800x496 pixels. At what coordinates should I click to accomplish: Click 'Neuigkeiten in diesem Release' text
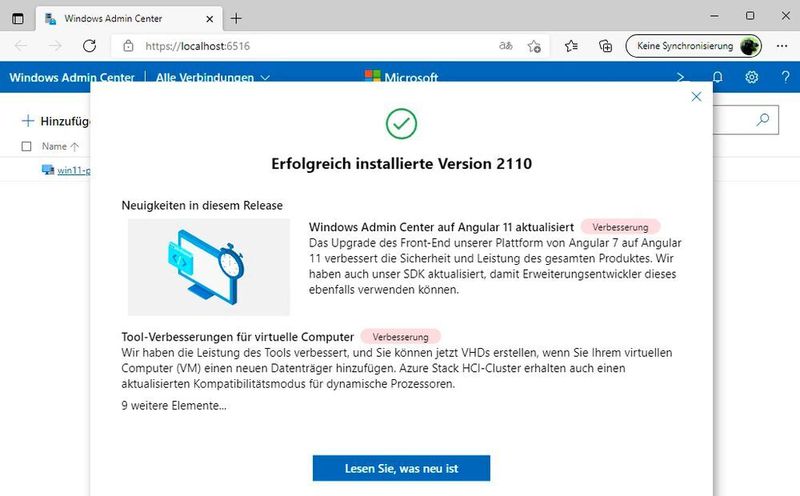(x=202, y=205)
